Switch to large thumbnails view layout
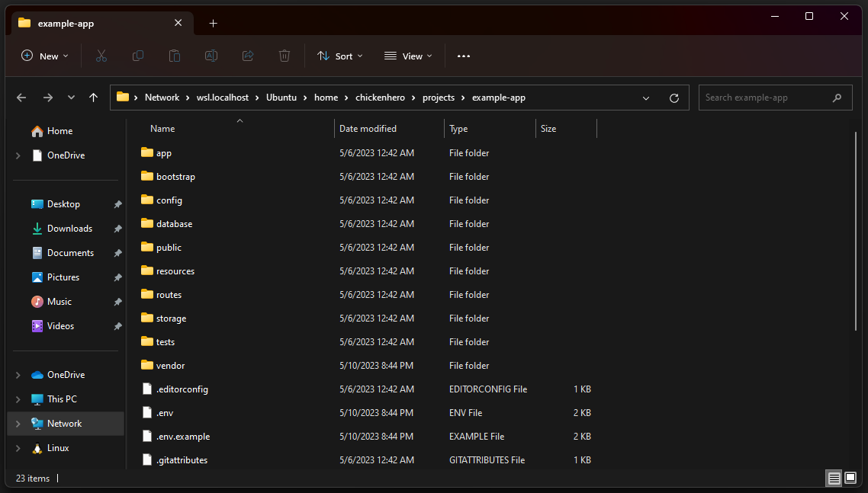This screenshot has height=493, width=868. (x=850, y=479)
